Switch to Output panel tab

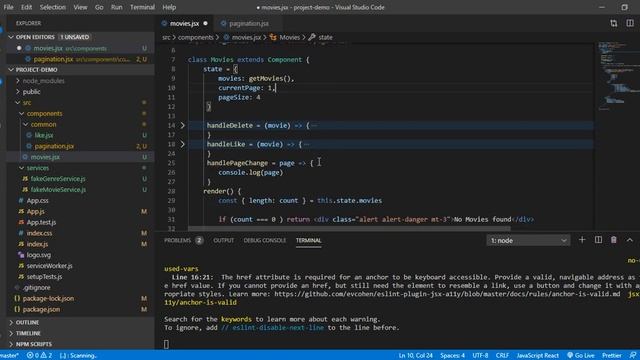(224, 240)
